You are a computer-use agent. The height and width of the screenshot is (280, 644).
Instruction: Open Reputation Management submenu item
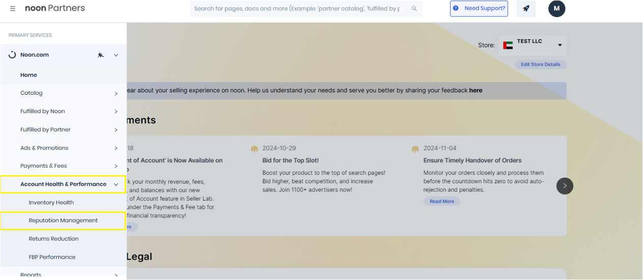[x=63, y=220]
